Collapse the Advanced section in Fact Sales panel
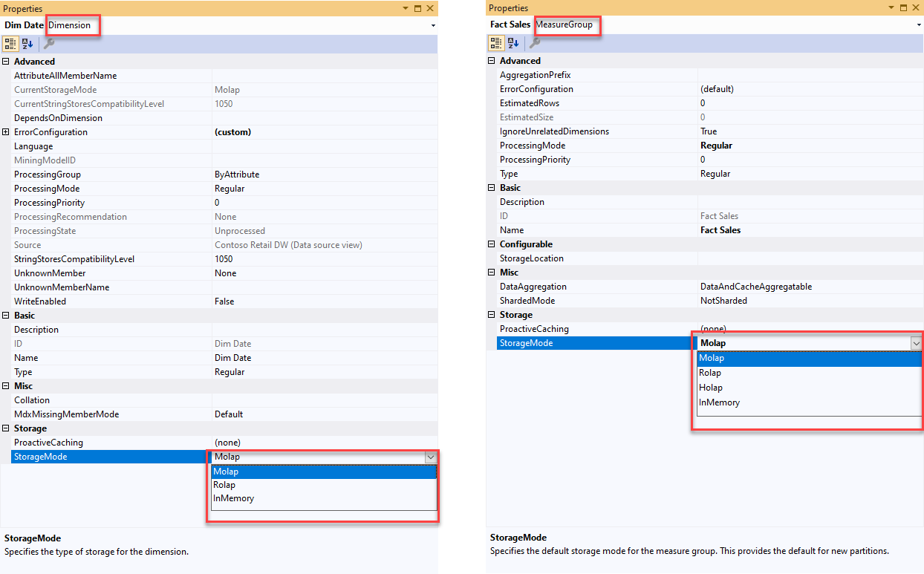924x574 pixels. (x=490, y=60)
